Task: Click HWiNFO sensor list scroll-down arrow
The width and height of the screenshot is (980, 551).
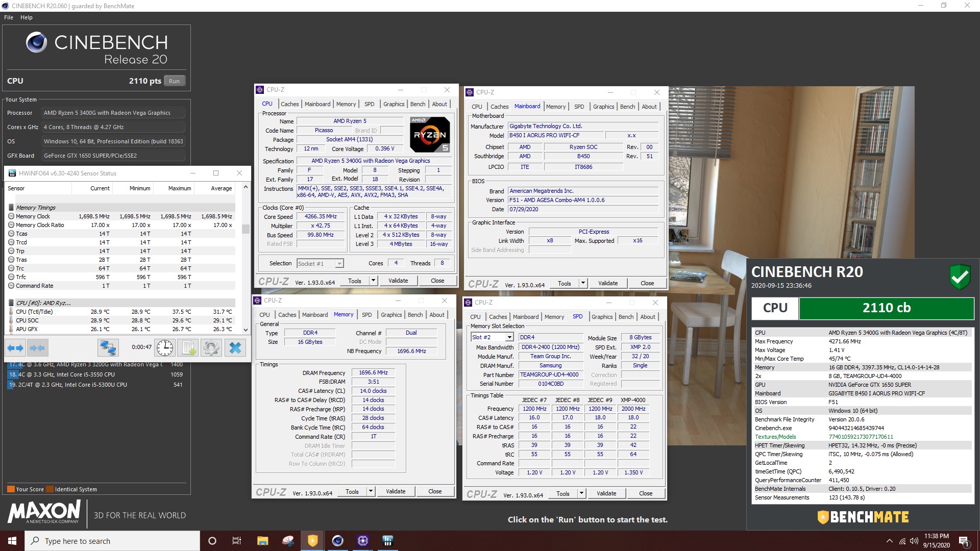Action: [x=246, y=330]
